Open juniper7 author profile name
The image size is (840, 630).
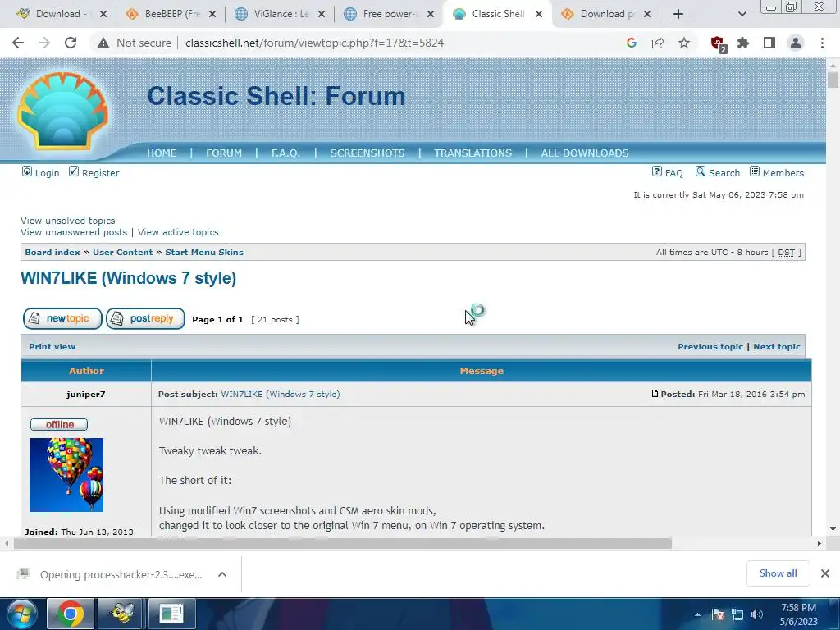click(x=86, y=395)
